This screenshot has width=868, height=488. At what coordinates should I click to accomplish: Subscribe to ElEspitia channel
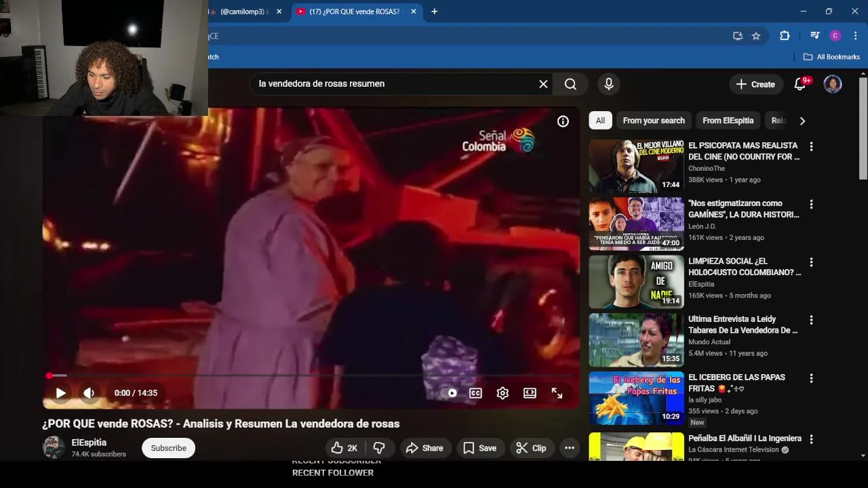[x=168, y=448]
